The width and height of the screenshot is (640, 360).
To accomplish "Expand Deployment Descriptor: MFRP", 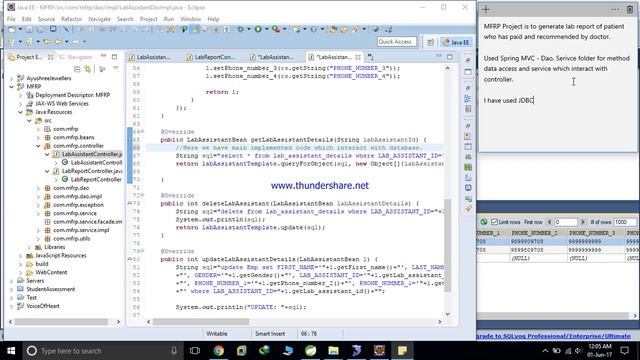I will [20, 95].
